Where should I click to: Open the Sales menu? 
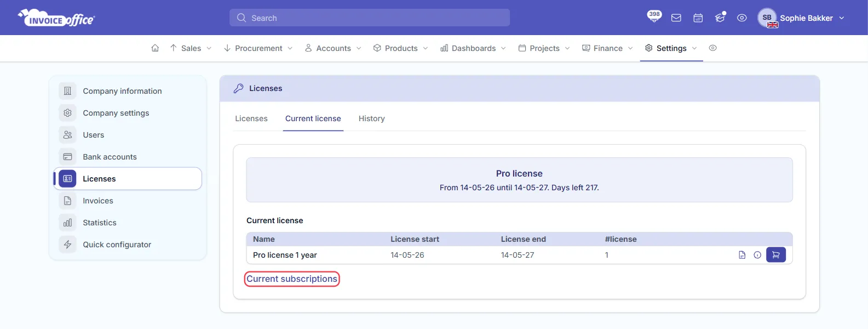click(191, 48)
